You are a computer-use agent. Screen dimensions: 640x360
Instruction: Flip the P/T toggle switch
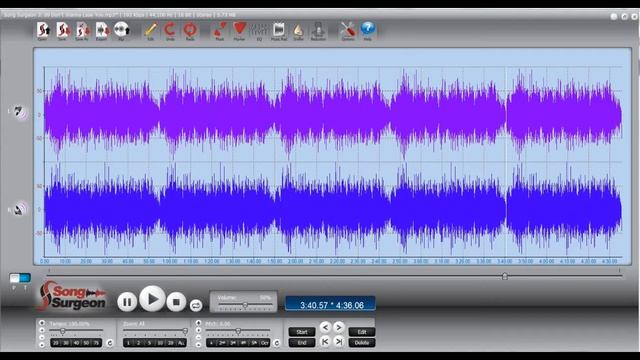(20, 278)
